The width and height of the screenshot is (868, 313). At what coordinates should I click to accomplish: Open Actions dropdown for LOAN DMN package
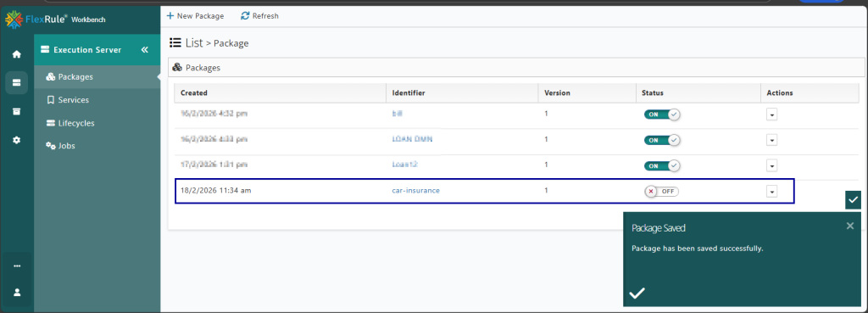click(771, 140)
